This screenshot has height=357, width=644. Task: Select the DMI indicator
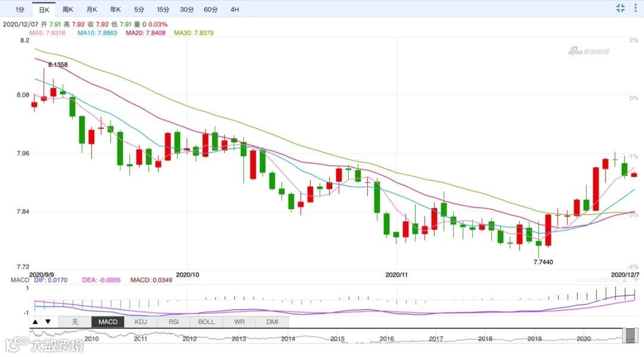(x=272, y=322)
